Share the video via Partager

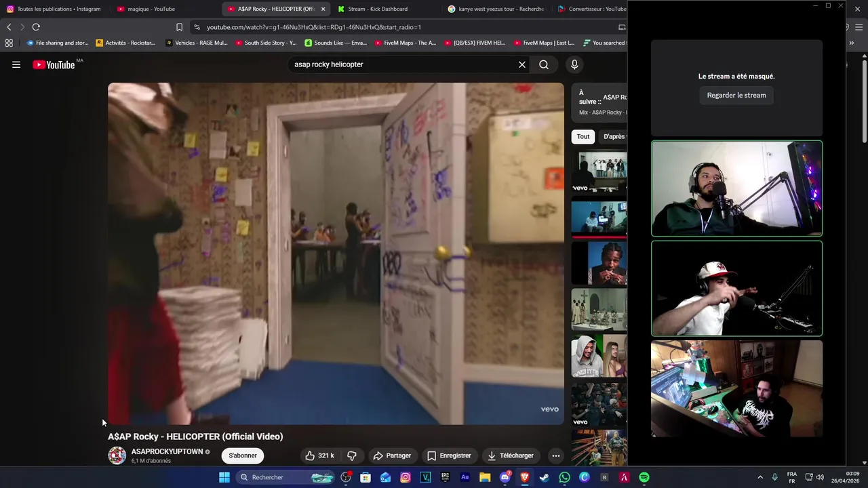click(392, 455)
